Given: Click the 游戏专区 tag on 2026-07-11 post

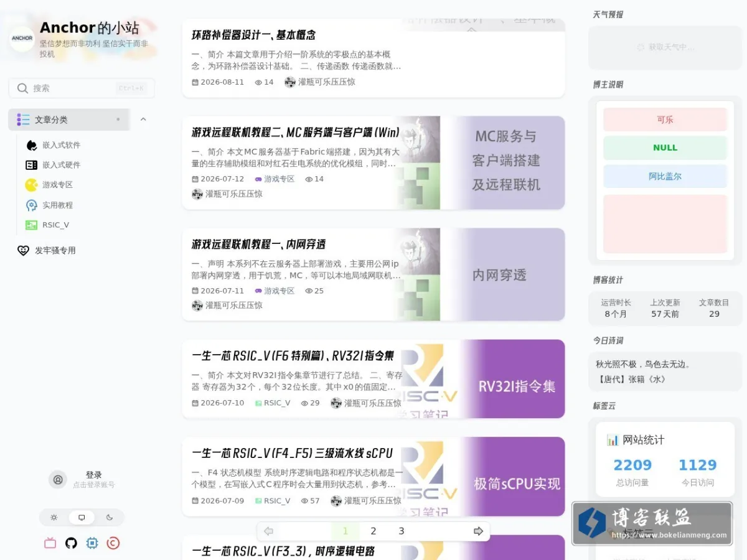Looking at the screenshot, I should [x=275, y=291].
